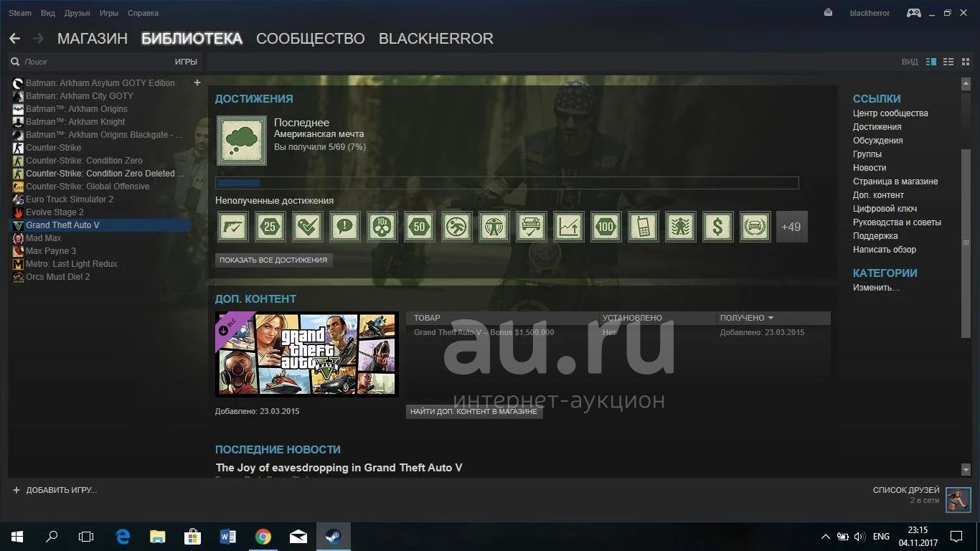Open СПИСОК ДРУЗЕЙ friends list

[906, 490]
